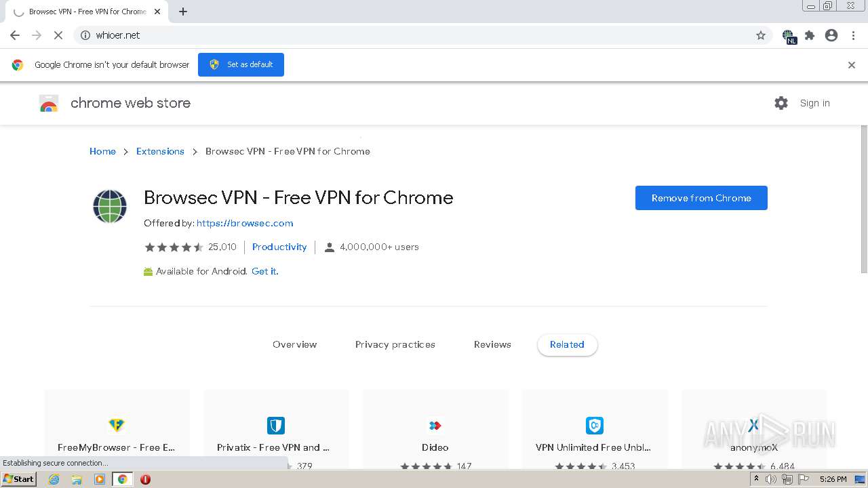Open the Browsec VPN extension icon in toolbar
Viewport: 868px width, 488px height.
pyautogui.click(x=789, y=37)
